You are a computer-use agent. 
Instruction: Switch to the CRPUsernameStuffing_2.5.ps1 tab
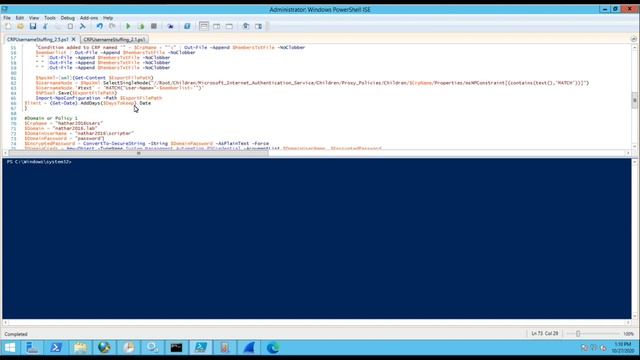38,40
